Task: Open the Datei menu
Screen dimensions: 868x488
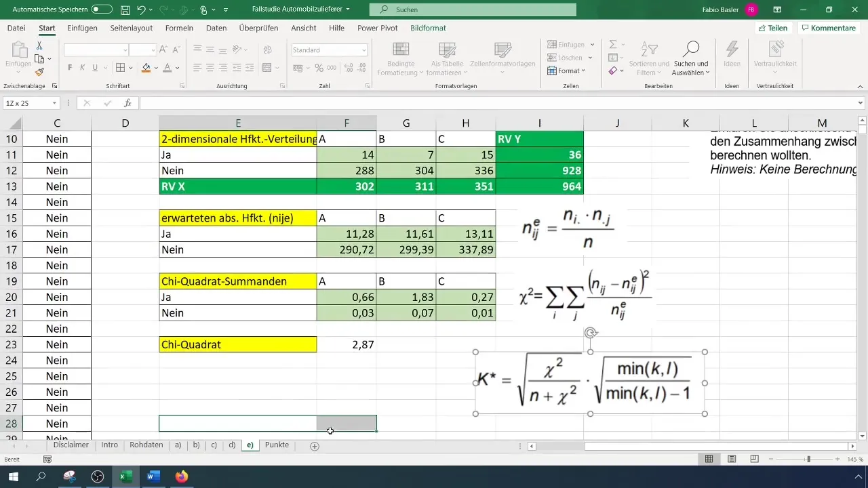Action: [16, 28]
